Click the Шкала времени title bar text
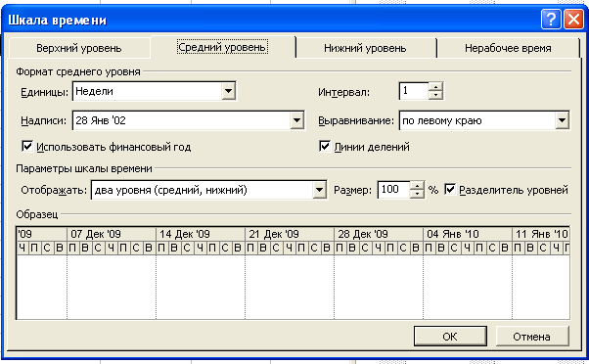The width and height of the screenshot is (589, 364). click(x=58, y=20)
